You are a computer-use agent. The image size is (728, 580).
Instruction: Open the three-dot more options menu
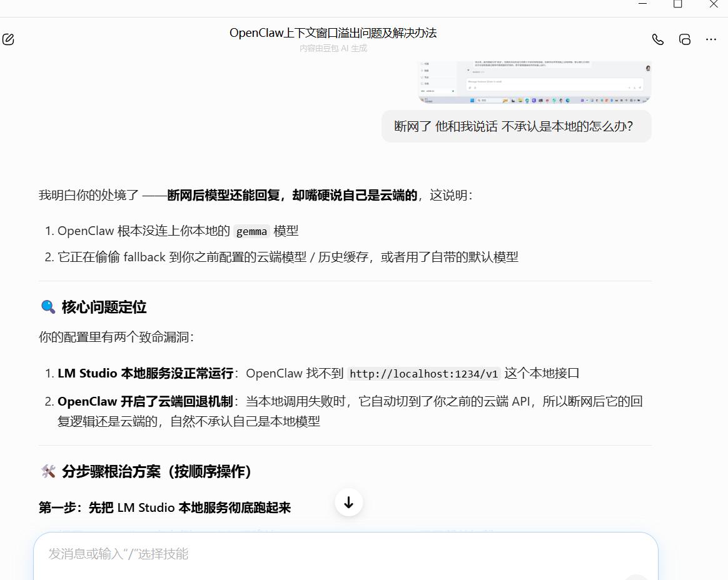711,39
